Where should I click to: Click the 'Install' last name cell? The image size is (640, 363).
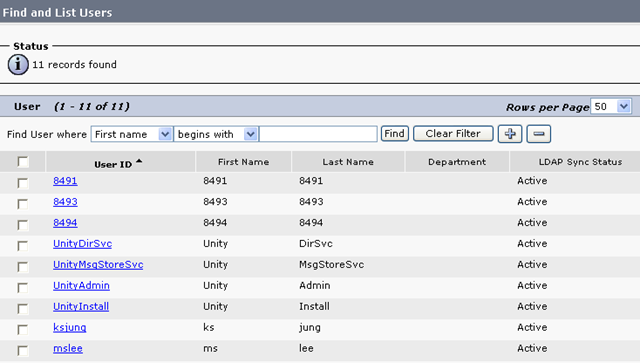314,306
